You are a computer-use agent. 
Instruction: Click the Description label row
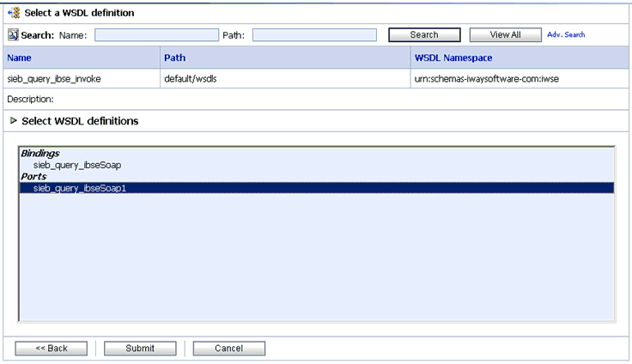point(316,100)
